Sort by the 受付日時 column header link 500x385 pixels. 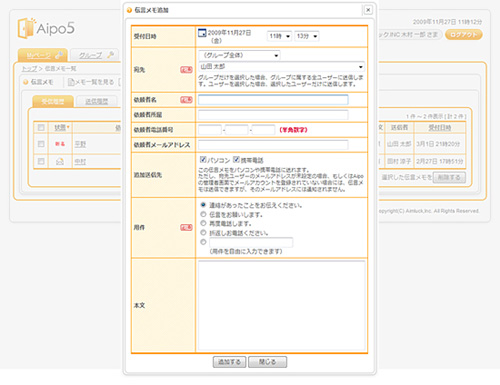coord(440,127)
